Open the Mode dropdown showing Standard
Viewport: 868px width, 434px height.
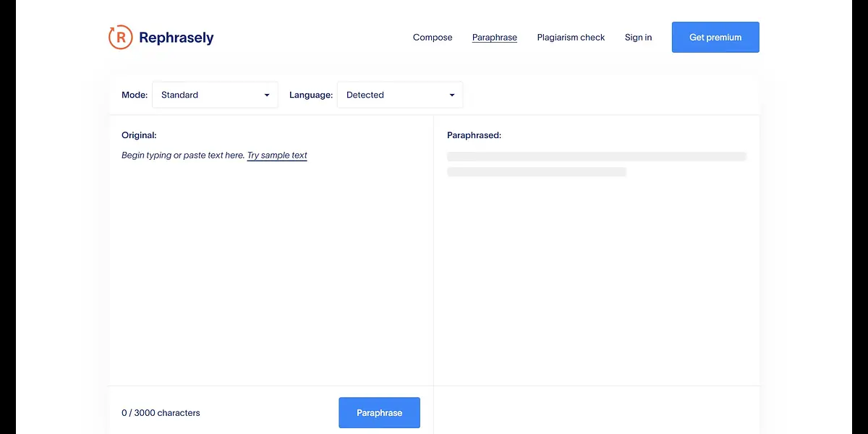[214, 95]
